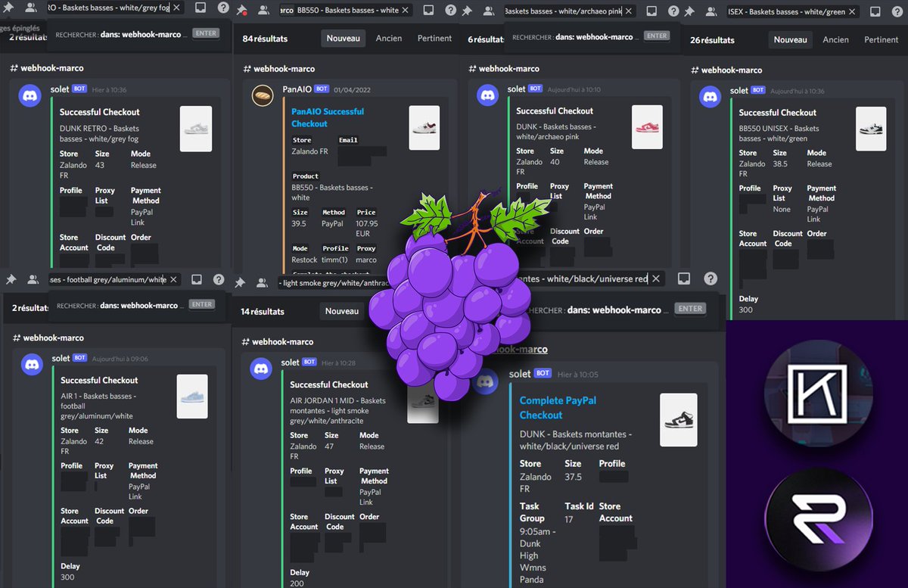Open archaeo pink DUNK shoe thumbnail

(x=648, y=127)
